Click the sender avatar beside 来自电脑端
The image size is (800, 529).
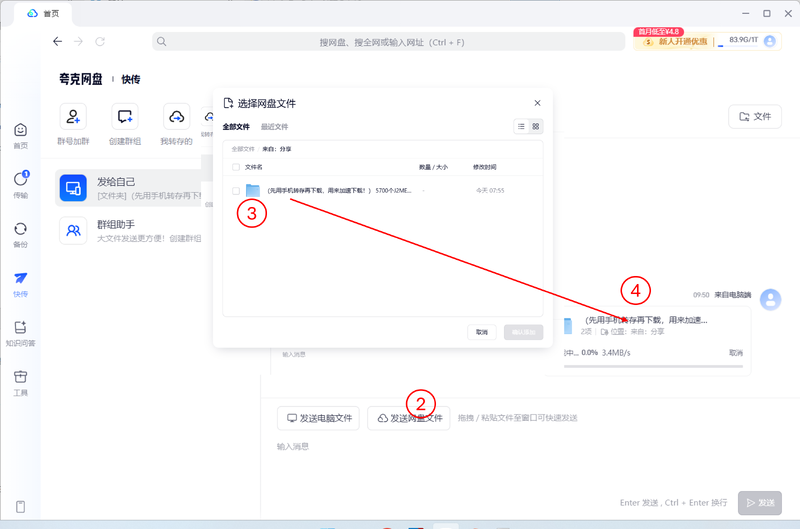coord(770,299)
